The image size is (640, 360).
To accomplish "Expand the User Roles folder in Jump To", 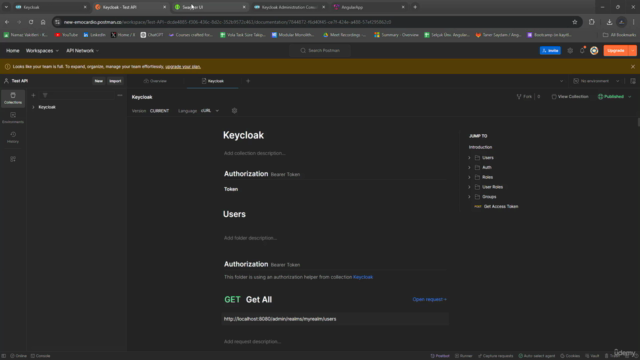I will click(x=469, y=187).
